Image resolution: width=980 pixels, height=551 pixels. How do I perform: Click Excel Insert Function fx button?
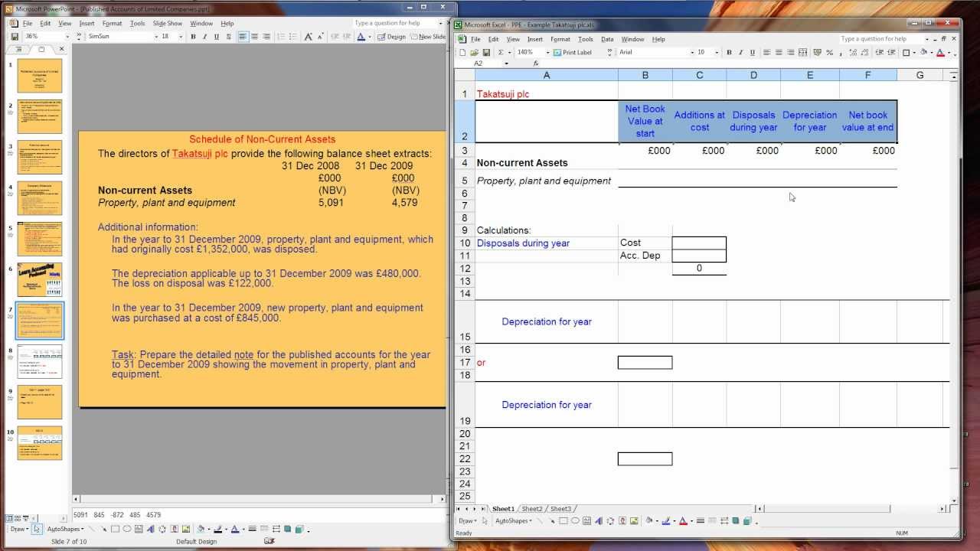(x=536, y=64)
